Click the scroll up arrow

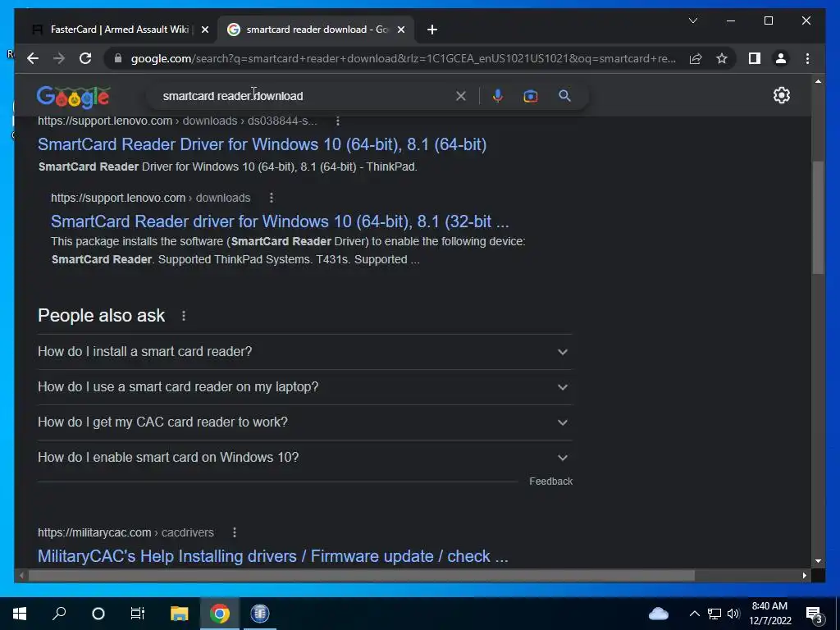[818, 81]
